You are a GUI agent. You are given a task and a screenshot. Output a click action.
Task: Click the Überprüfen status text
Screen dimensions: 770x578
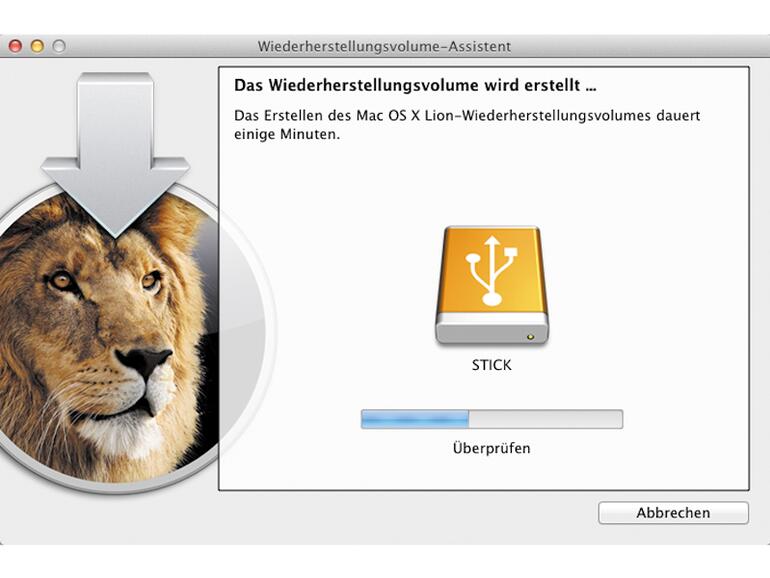coord(491,448)
